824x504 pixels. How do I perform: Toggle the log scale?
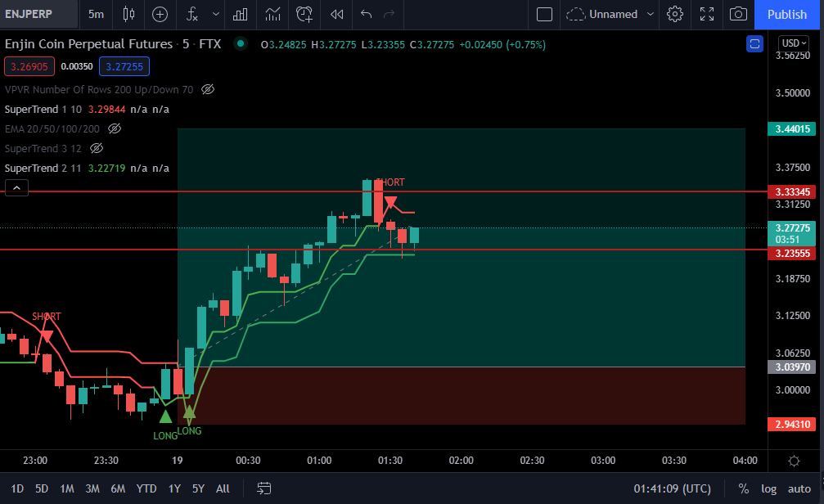[x=769, y=488]
